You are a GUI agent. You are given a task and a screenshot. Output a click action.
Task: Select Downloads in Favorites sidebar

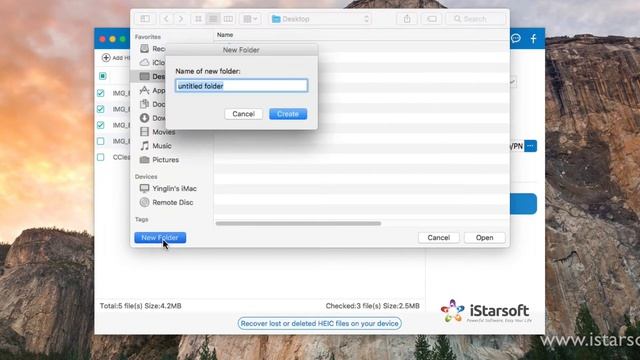[152, 118]
